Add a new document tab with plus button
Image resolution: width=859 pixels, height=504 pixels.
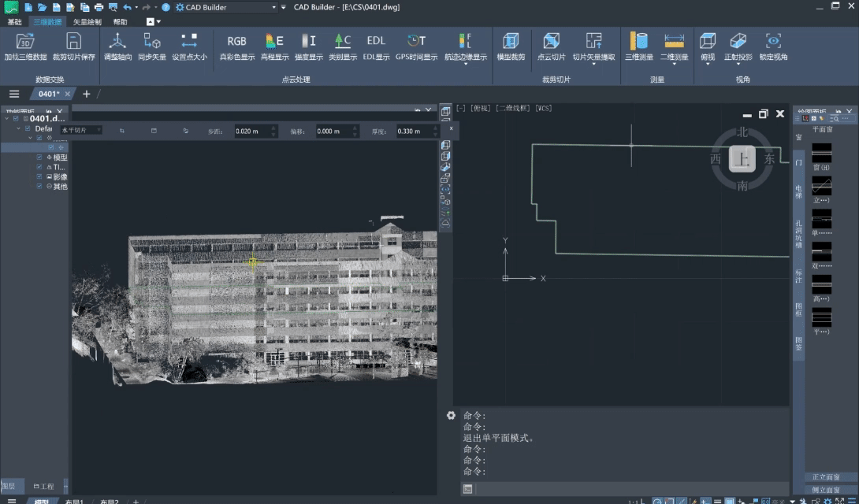point(87,94)
